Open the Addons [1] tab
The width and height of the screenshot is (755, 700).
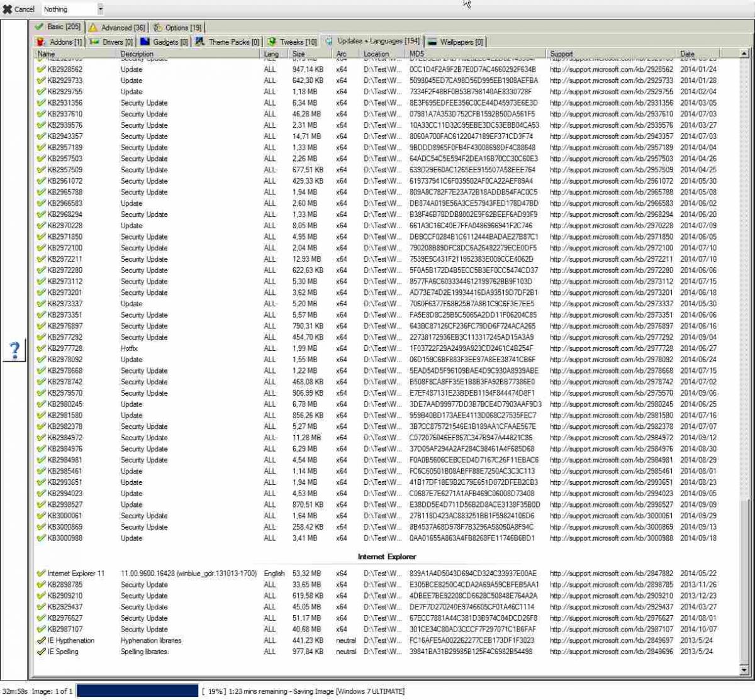60,42
